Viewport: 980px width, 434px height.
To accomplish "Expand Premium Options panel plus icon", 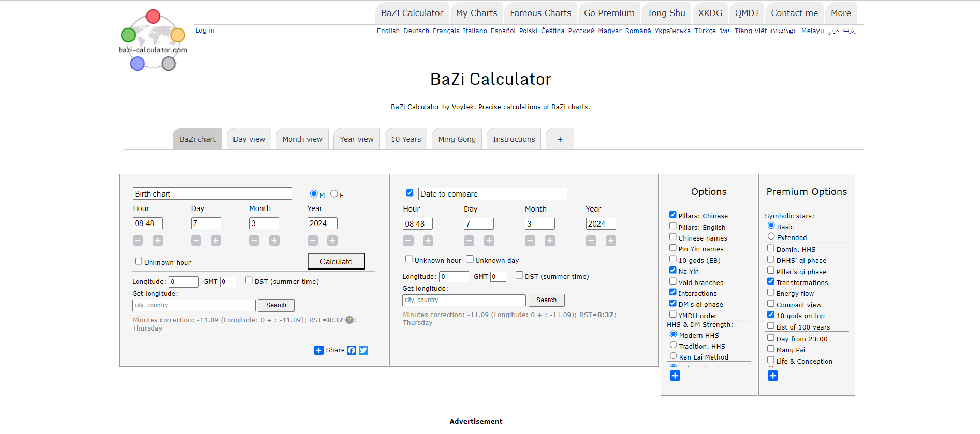I will click(773, 376).
